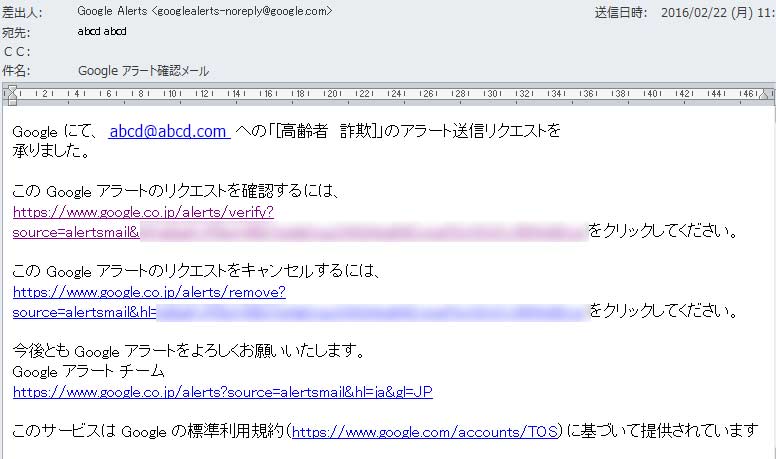
Task: Open the alerts/remove cancellation URL
Action: coord(149,292)
